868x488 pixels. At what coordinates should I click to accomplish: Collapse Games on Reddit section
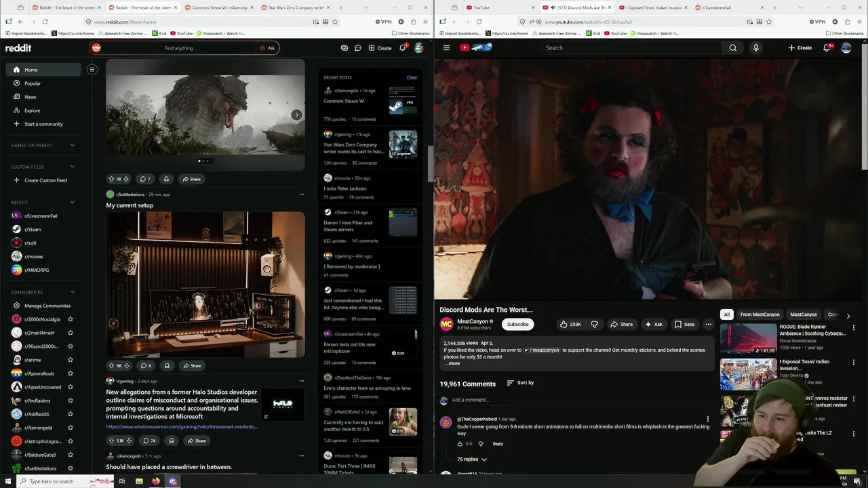(x=73, y=145)
